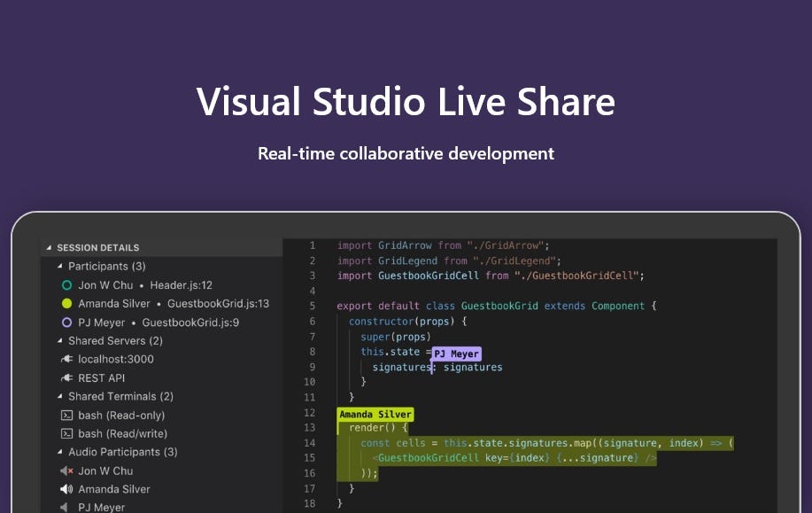The image size is (812, 513).
Task: Click the speaker icon beside Amanda Silver
Action: click(66, 489)
